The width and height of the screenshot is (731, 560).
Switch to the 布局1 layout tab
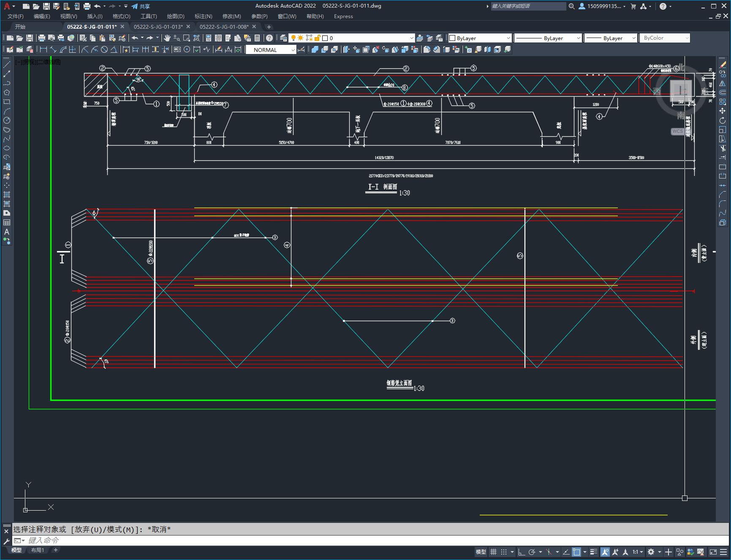coord(38,550)
